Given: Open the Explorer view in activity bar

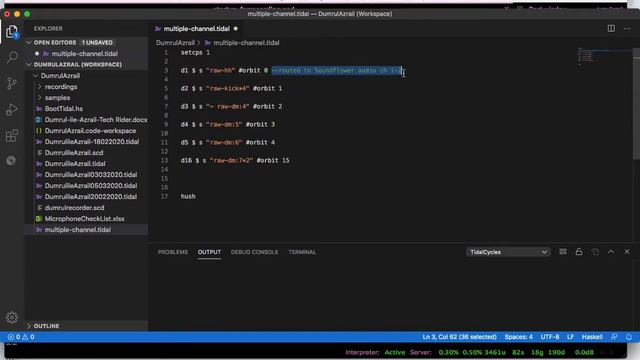Looking at the screenshot, I should [x=12, y=31].
